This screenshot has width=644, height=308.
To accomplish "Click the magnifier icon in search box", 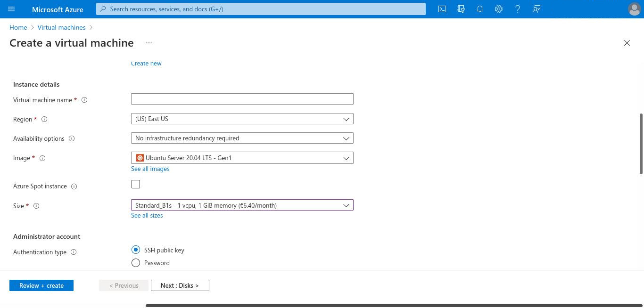I will click(103, 9).
